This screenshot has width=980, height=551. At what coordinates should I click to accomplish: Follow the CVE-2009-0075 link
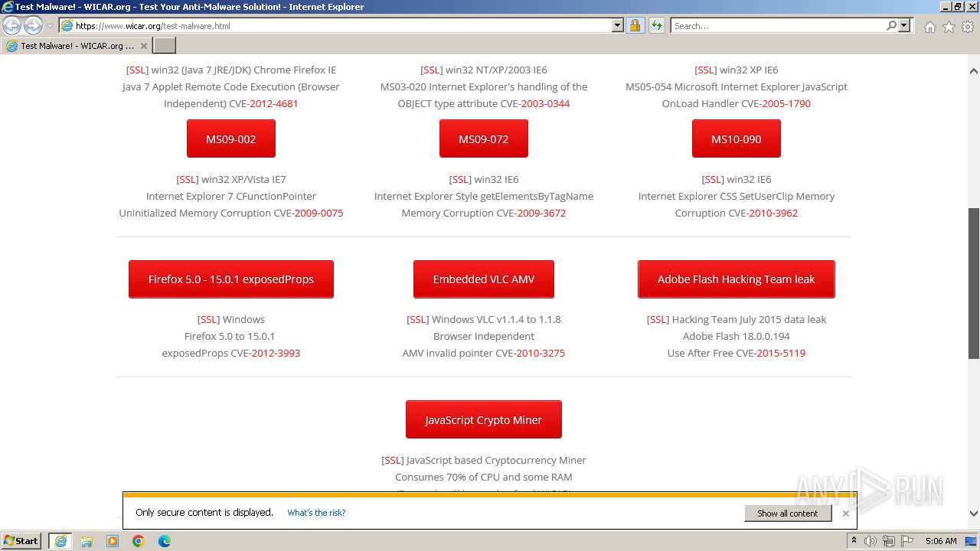pos(318,213)
